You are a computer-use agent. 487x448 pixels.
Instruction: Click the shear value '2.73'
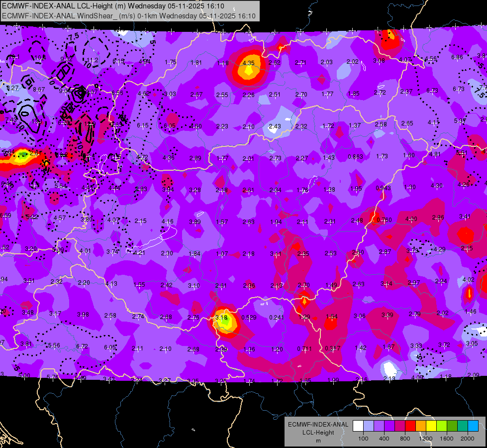(x=276, y=158)
